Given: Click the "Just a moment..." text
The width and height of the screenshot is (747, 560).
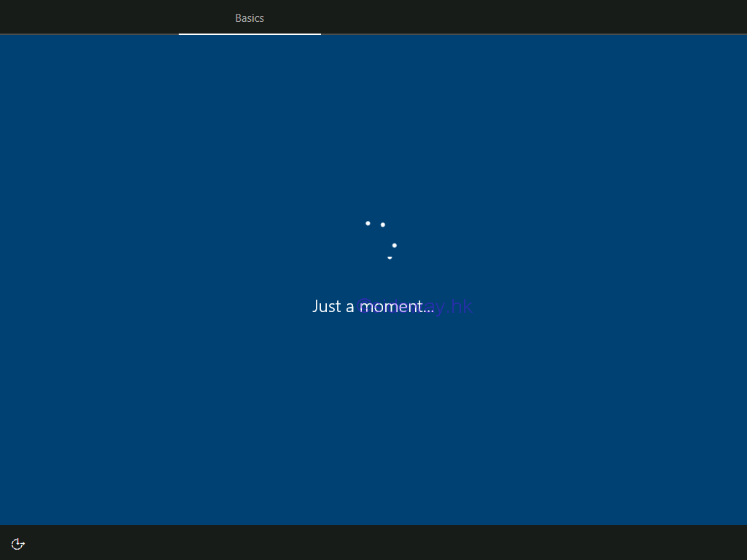Looking at the screenshot, I should pyautogui.click(x=373, y=306).
